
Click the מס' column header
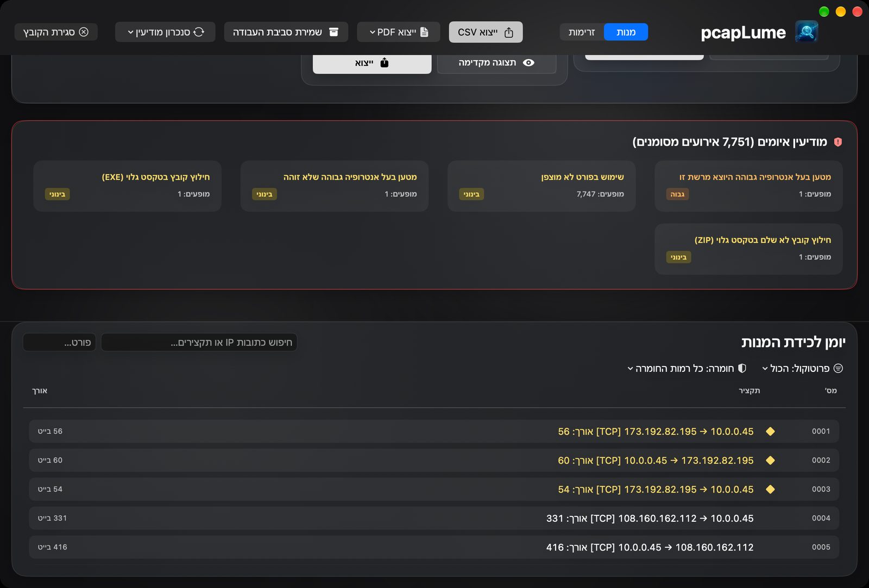pyautogui.click(x=831, y=390)
